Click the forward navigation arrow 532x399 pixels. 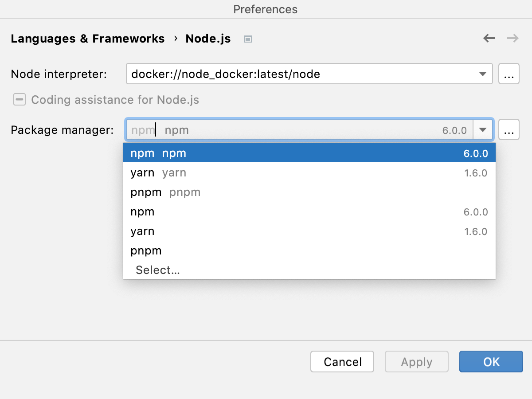512,39
